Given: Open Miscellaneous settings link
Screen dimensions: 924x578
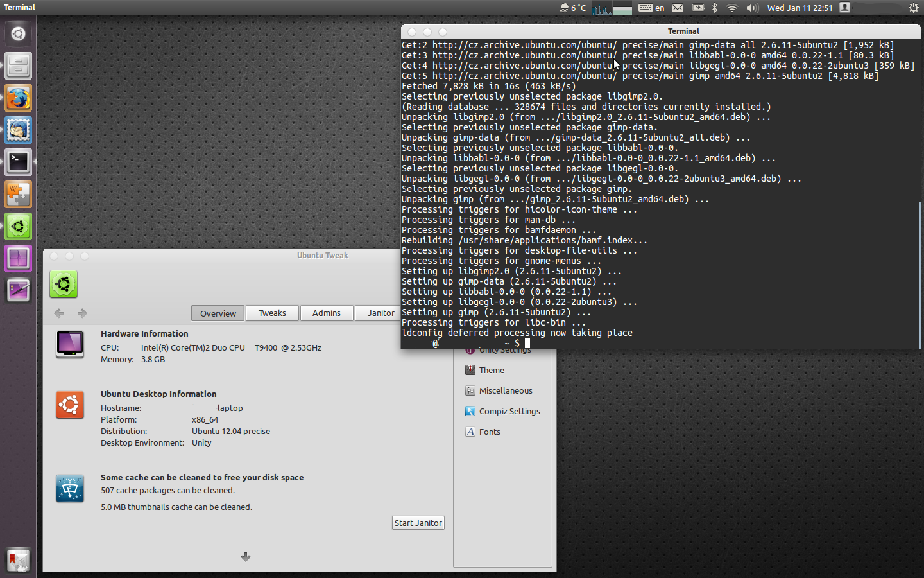Looking at the screenshot, I should click(506, 390).
